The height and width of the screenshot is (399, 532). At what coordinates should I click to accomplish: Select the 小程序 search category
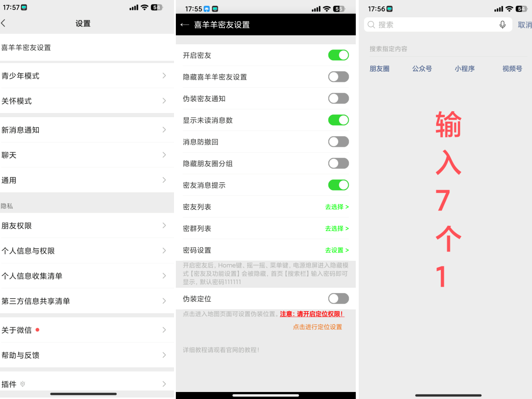pos(464,69)
